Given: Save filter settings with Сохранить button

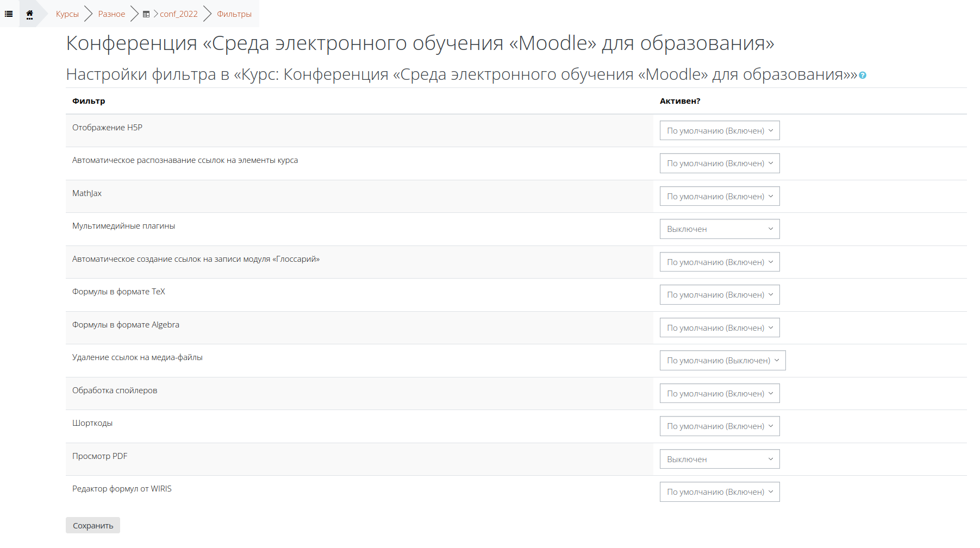Looking at the screenshot, I should [x=93, y=525].
